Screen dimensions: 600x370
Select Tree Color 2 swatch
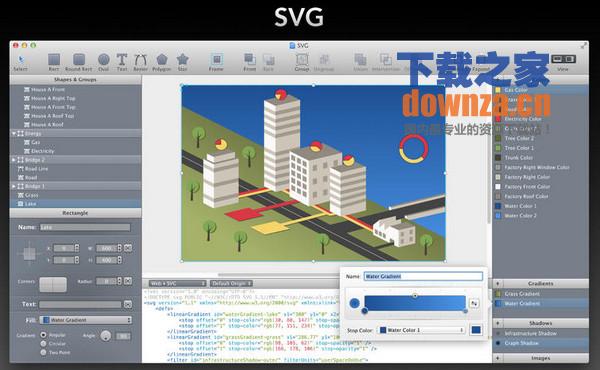pyautogui.click(x=498, y=138)
